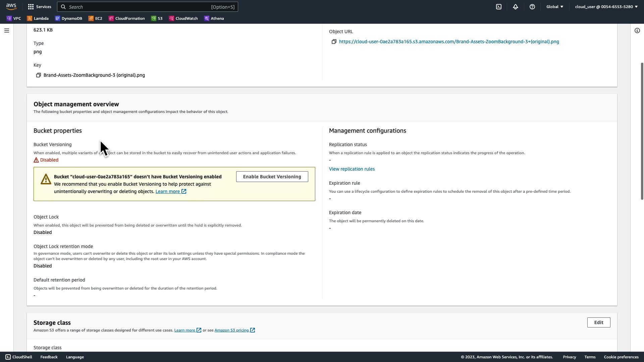The image size is (644, 362).
Task: Click Edit button for Storage class
Action: point(599,322)
